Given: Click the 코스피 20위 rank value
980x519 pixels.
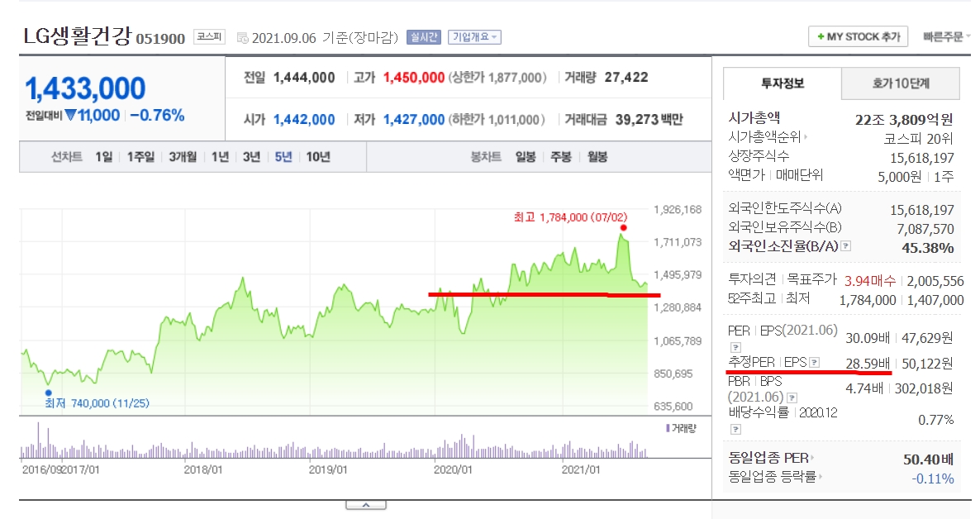Looking at the screenshot, I should pyautogui.click(x=919, y=139).
